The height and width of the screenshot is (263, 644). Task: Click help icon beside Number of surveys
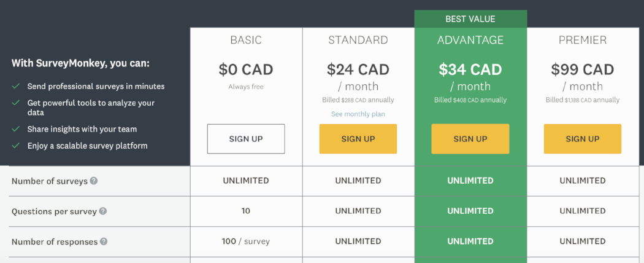coord(94,181)
